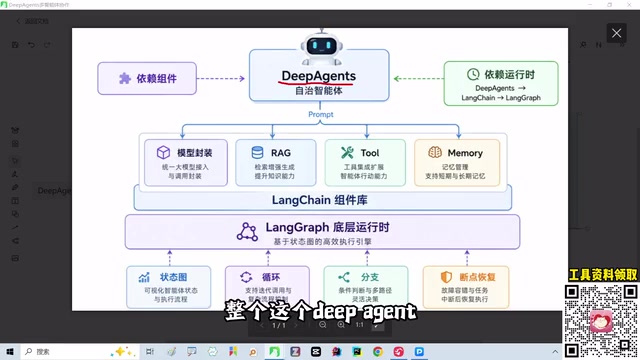Close the image preview overlay
Image resolution: width=640 pixels, height=360 pixels.
616,33
